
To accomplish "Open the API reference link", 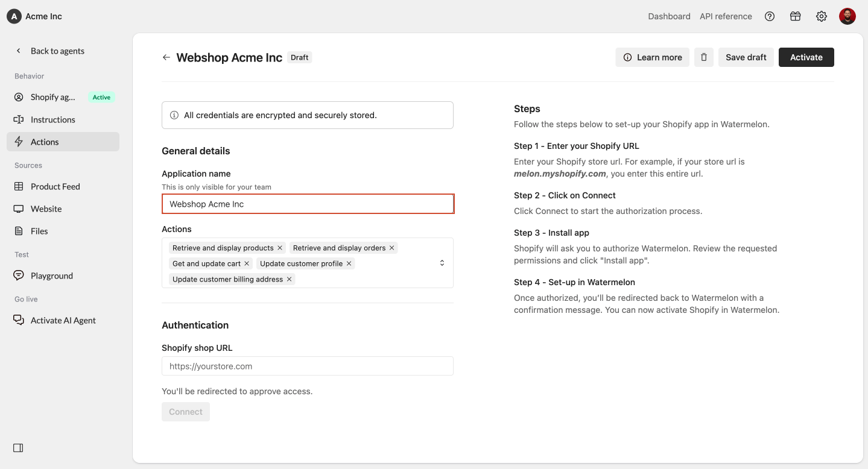I will pos(726,16).
